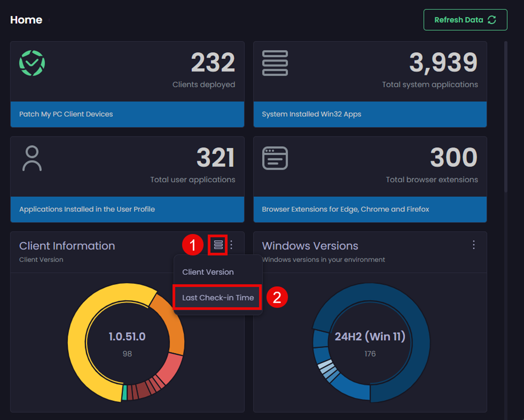Click the Refresh Data button
The width and height of the screenshot is (524, 420).
tap(465, 20)
